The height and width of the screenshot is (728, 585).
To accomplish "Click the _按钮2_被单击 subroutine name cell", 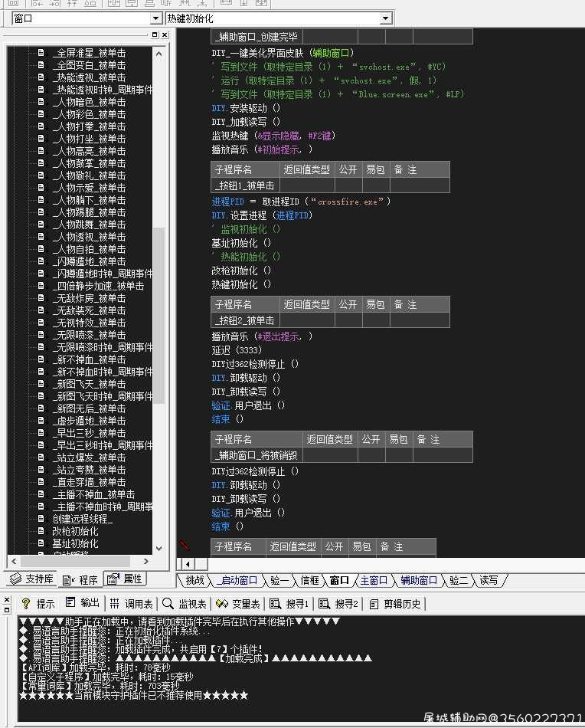I will tap(246, 320).
